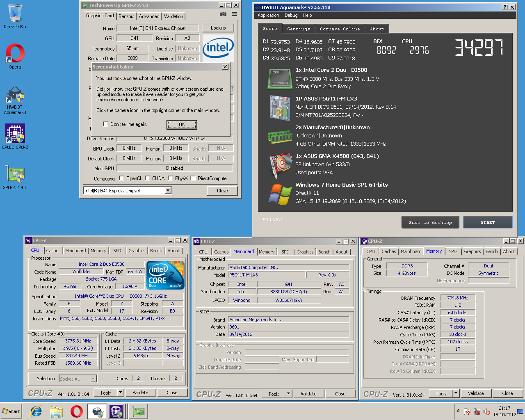Viewport: 525px width, 420px height.
Task: Open the Recycle Bin desktop icon
Action: click(15, 16)
